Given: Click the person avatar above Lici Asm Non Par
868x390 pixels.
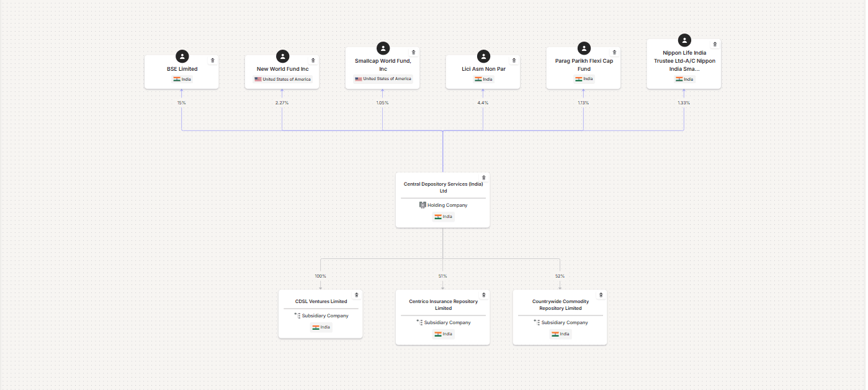Looking at the screenshot, I should pos(483,56).
